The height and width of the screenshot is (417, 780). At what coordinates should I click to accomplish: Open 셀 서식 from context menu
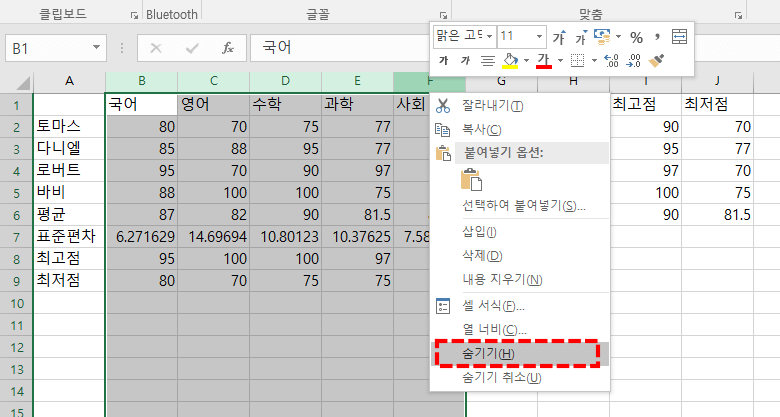click(520, 306)
